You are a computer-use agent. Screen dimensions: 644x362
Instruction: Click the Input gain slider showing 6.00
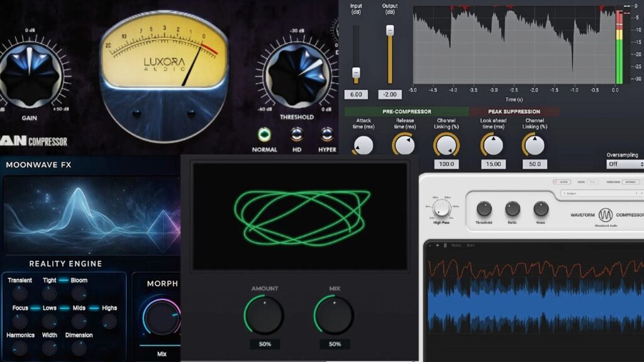[356, 71]
